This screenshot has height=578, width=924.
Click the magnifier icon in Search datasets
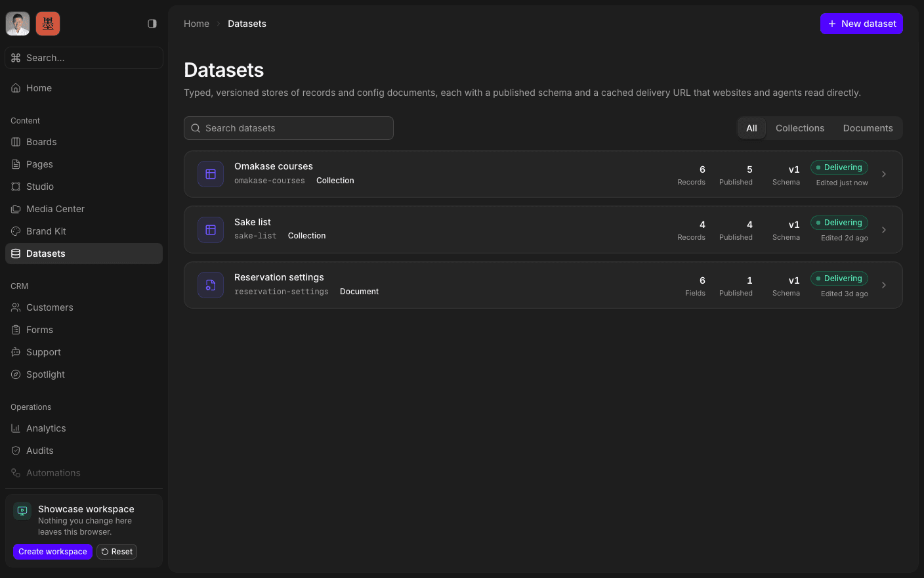click(x=196, y=128)
